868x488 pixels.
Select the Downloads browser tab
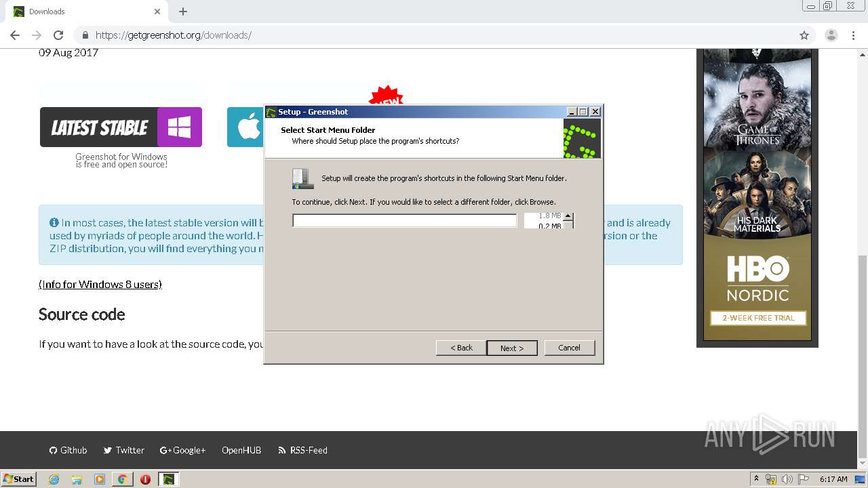pyautogui.click(x=85, y=12)
